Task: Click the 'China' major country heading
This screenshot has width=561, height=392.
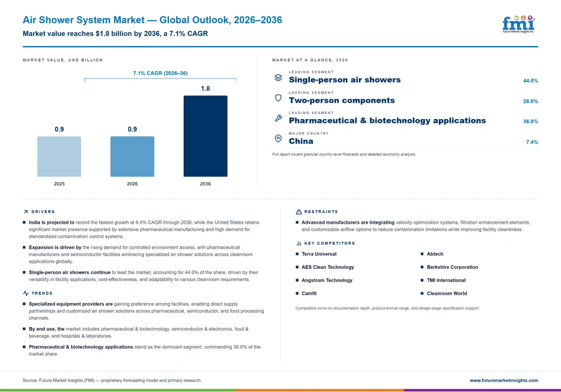Action: coord(301,141)
